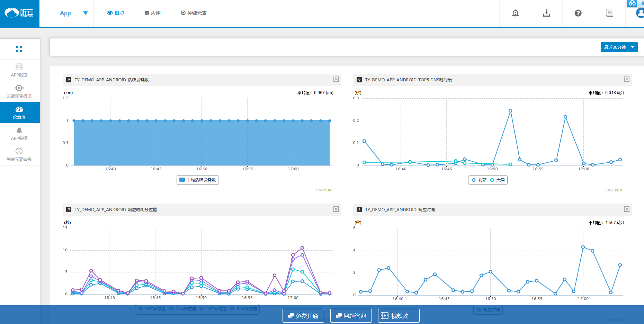Viewport: 644px width, 324px height.
Task: Click the download icon in header
Action: point(546,13)
